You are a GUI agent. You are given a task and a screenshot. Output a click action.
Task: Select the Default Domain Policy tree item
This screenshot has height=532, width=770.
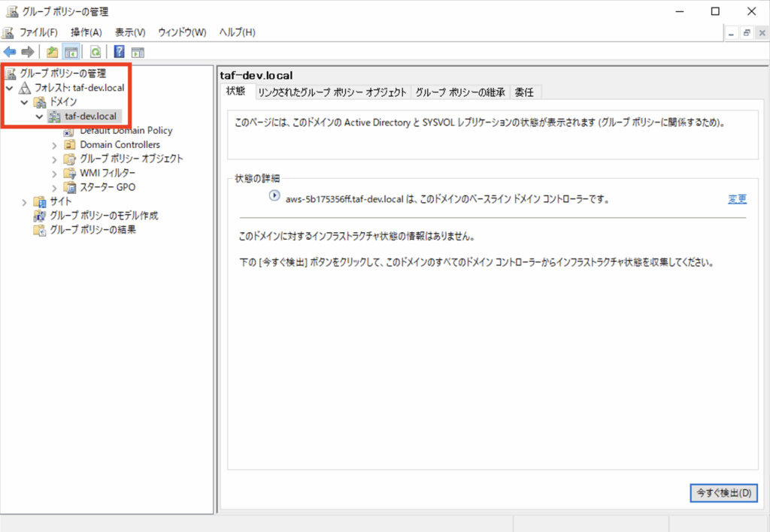126,131
